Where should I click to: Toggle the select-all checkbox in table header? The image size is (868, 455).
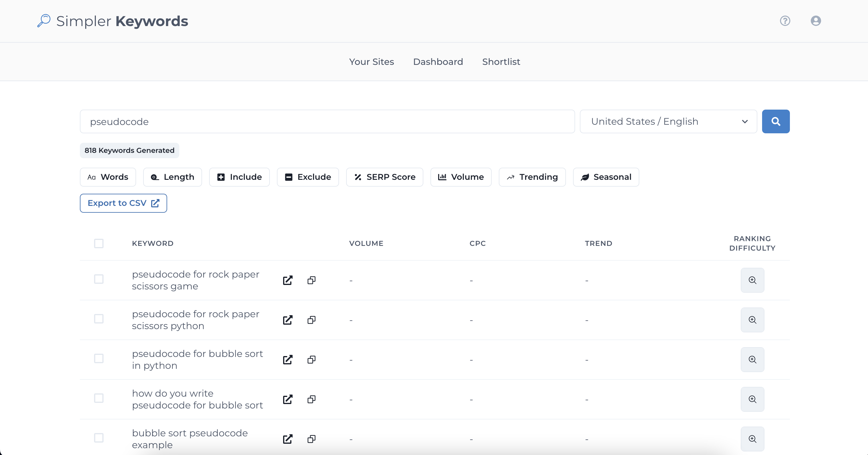click(99, 243)
